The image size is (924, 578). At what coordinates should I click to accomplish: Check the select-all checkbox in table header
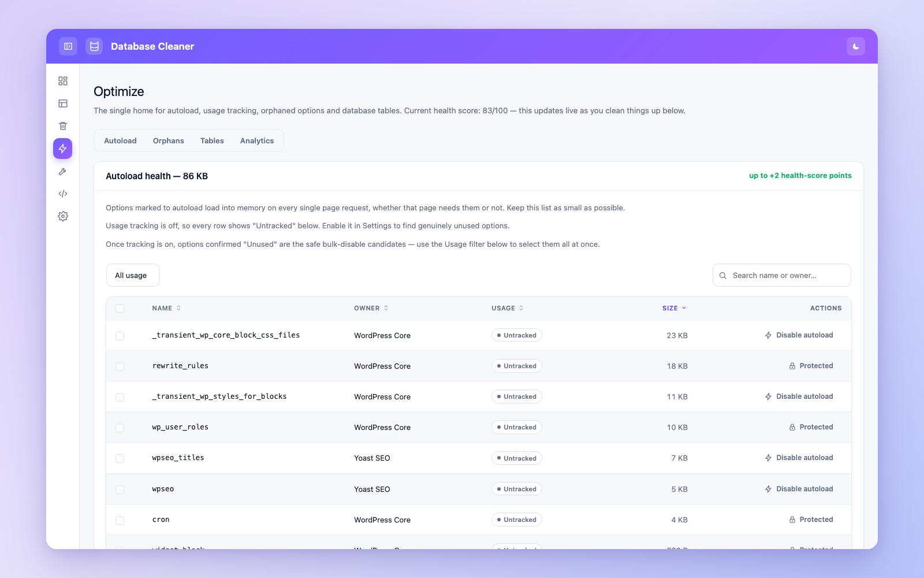pos(120,308)
